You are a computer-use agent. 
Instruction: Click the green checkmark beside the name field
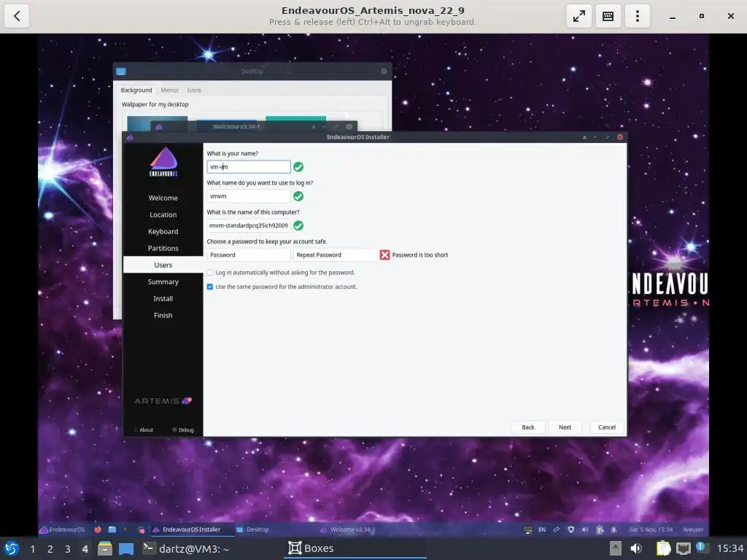(298, 167)
